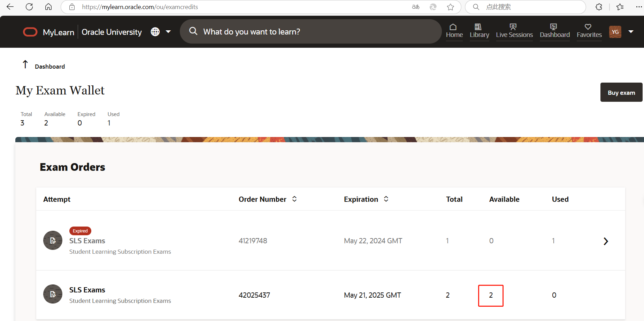The image size is (644, 321).
Task: Open the translate page icon in address bar
Action: point(416,7)
